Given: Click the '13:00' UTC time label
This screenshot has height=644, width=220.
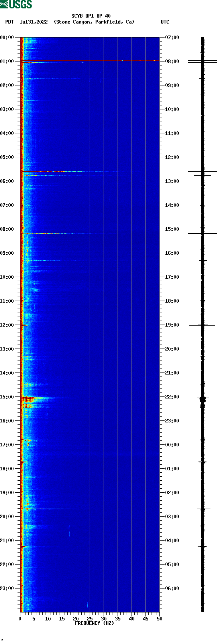Looking at the screenshot, I should pos(172,181).
